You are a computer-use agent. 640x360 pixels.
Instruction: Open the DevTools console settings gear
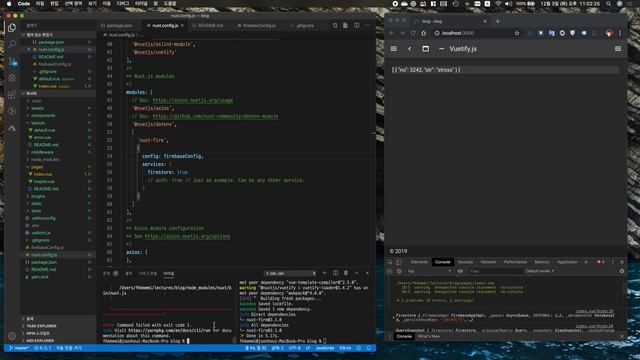[622, 271]
